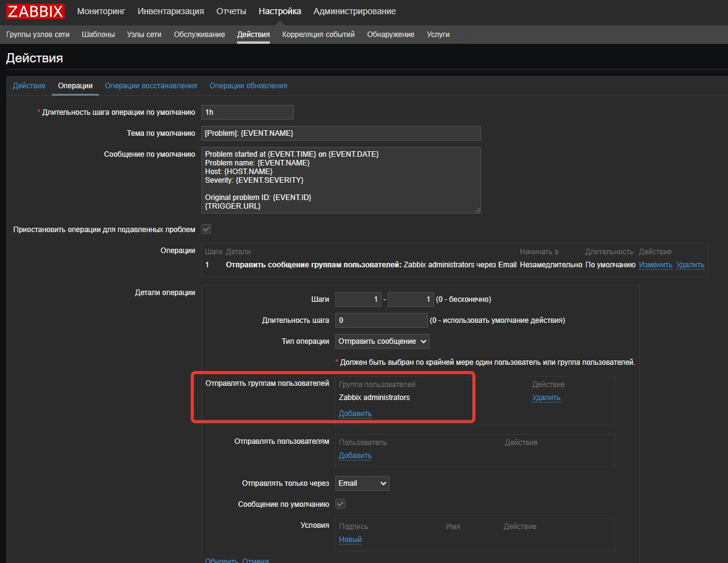This screenshot has width=728, height=563.
Task: Open the Отчеты menu
Action: [231, 11]
